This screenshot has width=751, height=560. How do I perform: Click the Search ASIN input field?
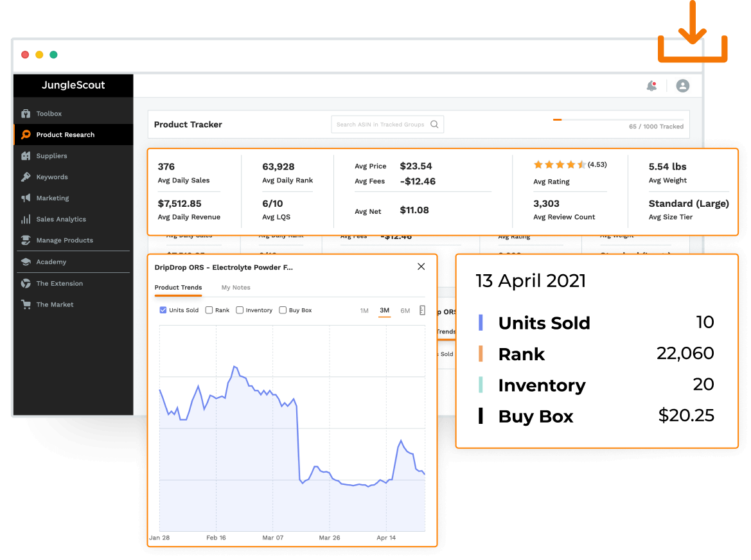[382, 124]
